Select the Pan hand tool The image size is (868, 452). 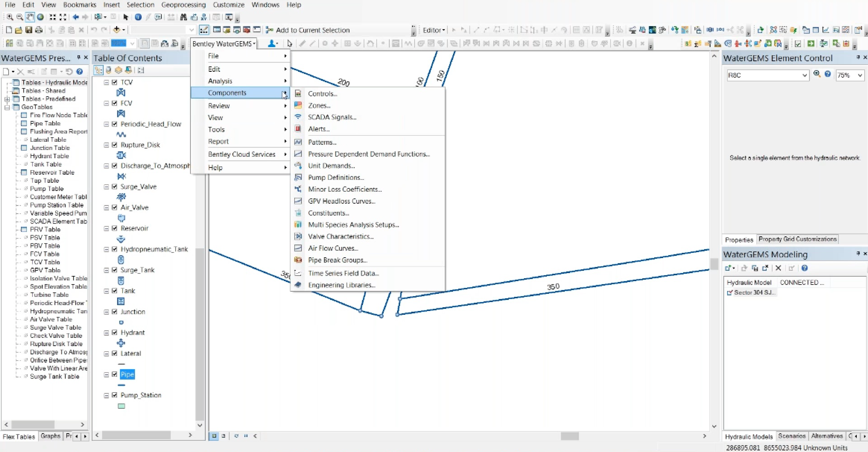[x=30, y=17]
